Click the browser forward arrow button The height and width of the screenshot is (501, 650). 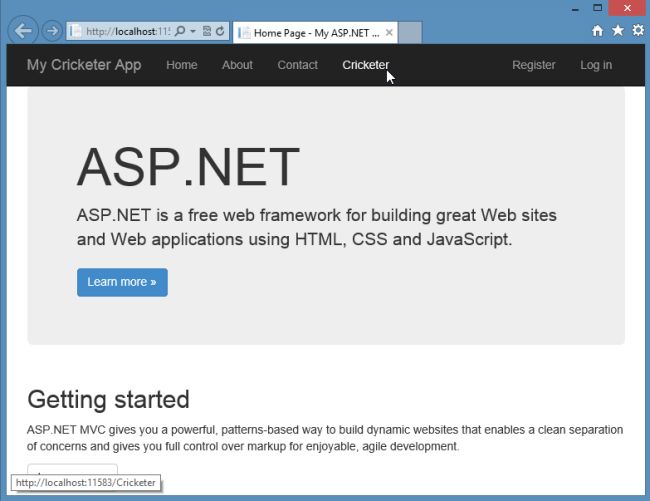tap(52, 31)
